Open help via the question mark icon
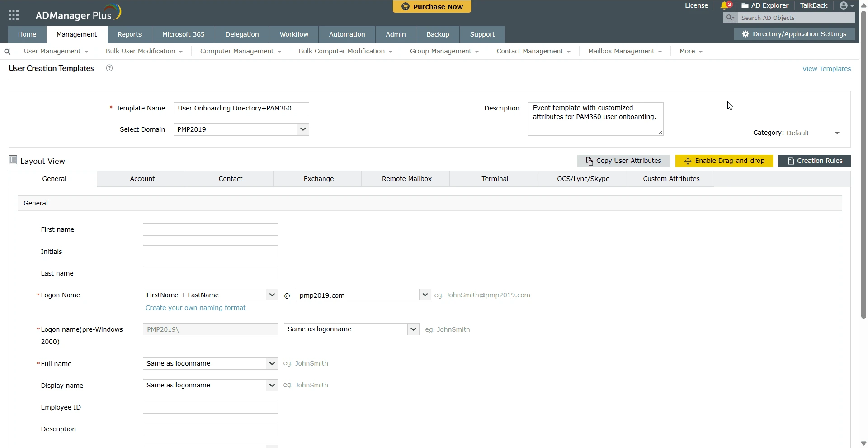Image resolution: width=868 pixels, height=448 pixels. pyautogui.click(x=108, y=68)
